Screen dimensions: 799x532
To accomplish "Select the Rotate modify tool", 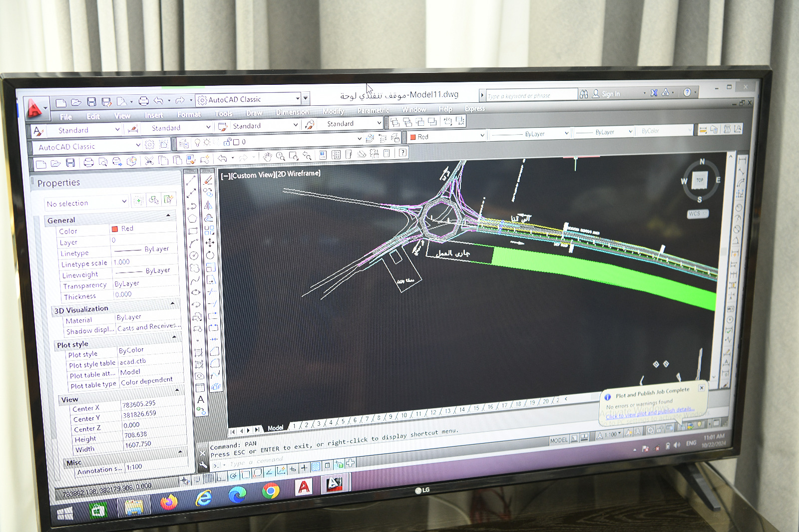I will 210,255.
